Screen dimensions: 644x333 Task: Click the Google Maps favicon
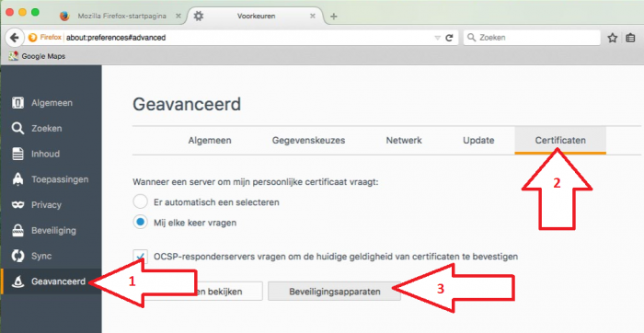(x=14, y=56)
